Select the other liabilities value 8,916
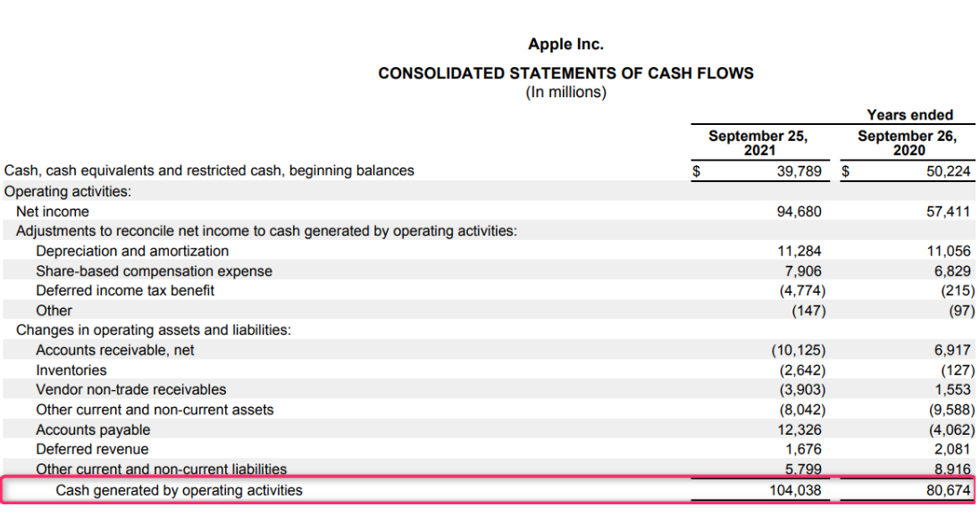Viewport: 980px width, 532px height. (952, 469)
